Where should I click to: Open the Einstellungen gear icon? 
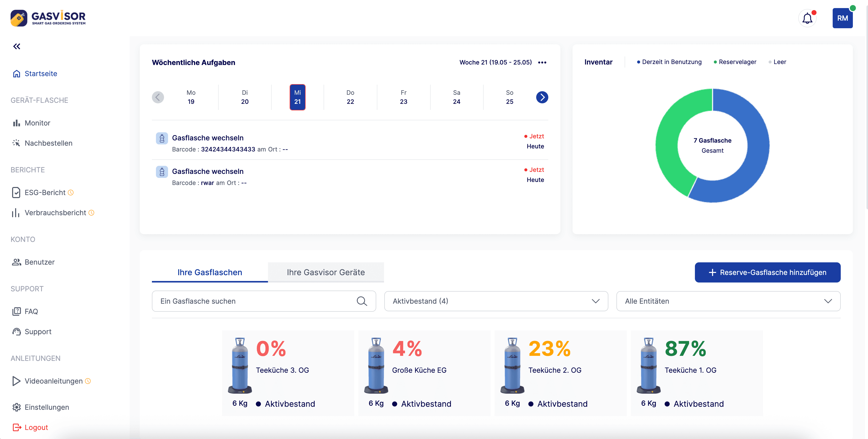(16, 407)
